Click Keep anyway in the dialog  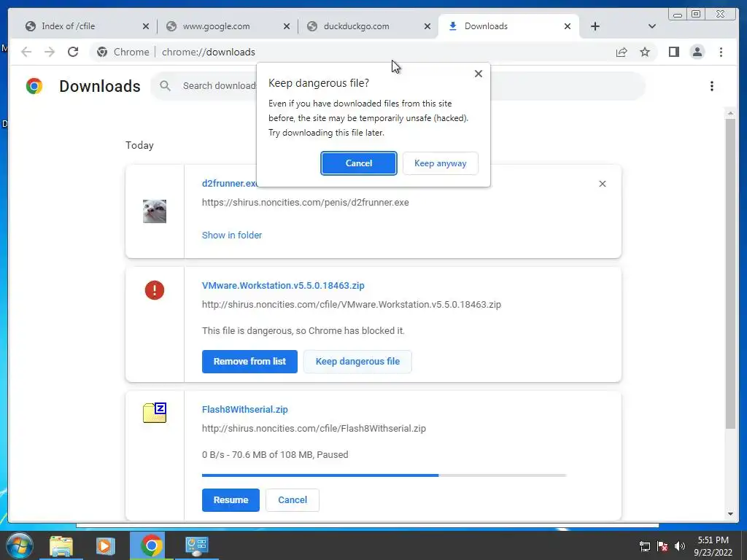pyautogui.click(x=440, y=163)
